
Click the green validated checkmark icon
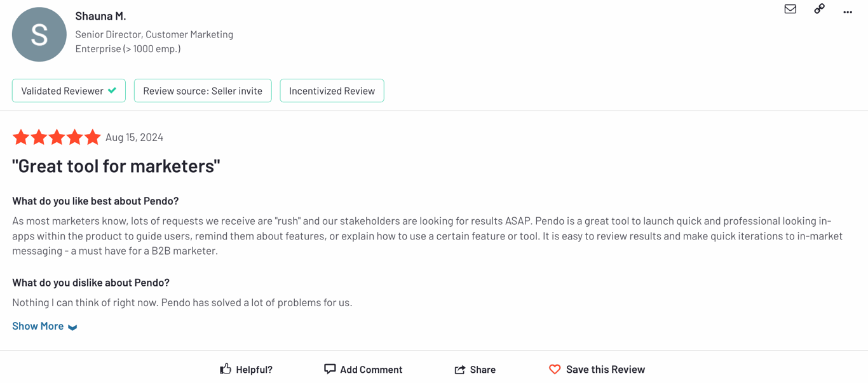click(x=112, y=91)
